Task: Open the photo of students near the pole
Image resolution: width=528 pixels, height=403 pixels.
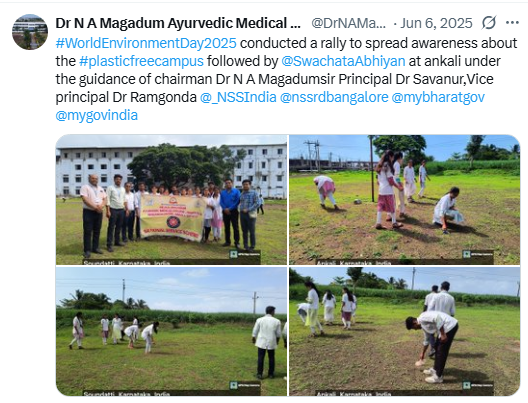Action: click(x=405, y=200)
